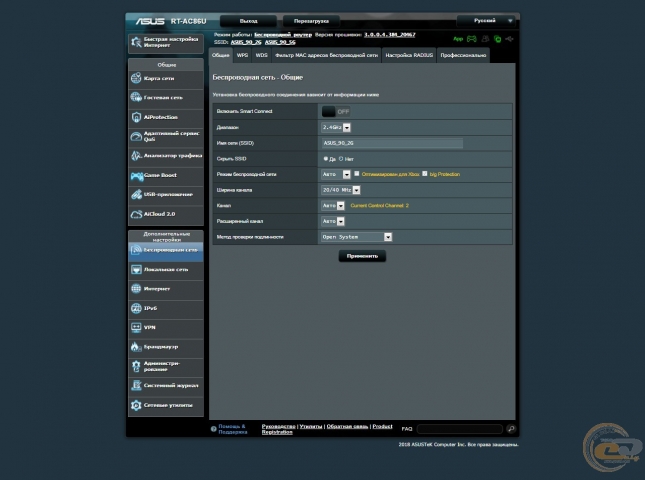Screen dimensions: 645x480
Task: Click the b/g Protection yellow label
Action: point(444,174)
